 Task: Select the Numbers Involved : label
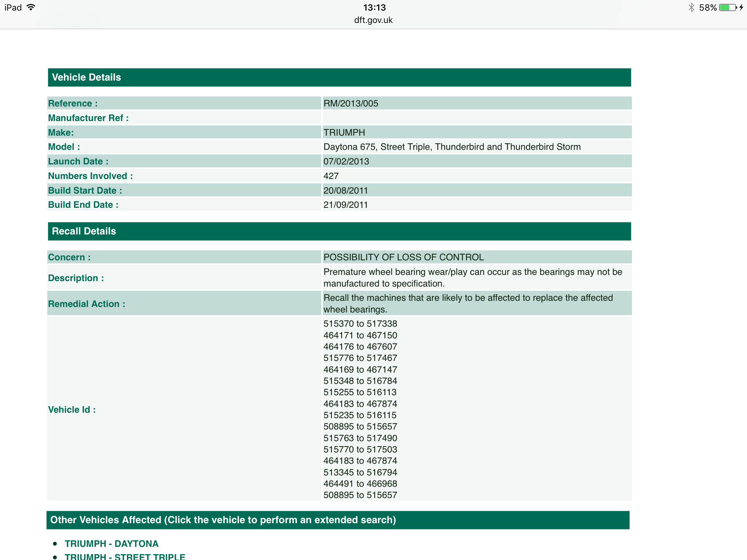[x=90, y=176]
